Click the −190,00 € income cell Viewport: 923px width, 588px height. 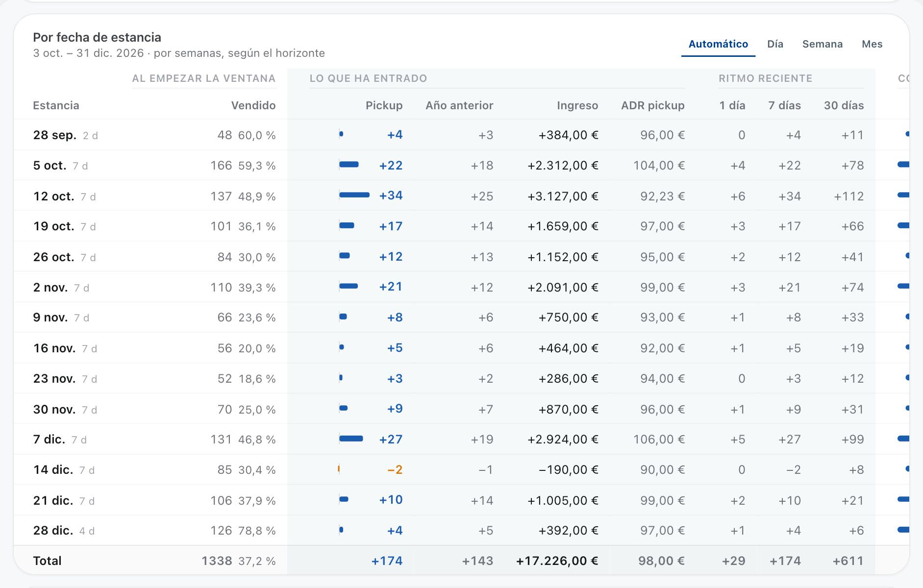click(568, 470)
